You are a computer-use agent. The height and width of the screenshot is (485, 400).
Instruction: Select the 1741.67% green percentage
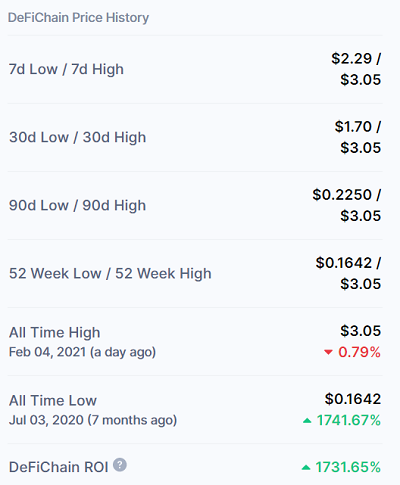tap(349, 420)
